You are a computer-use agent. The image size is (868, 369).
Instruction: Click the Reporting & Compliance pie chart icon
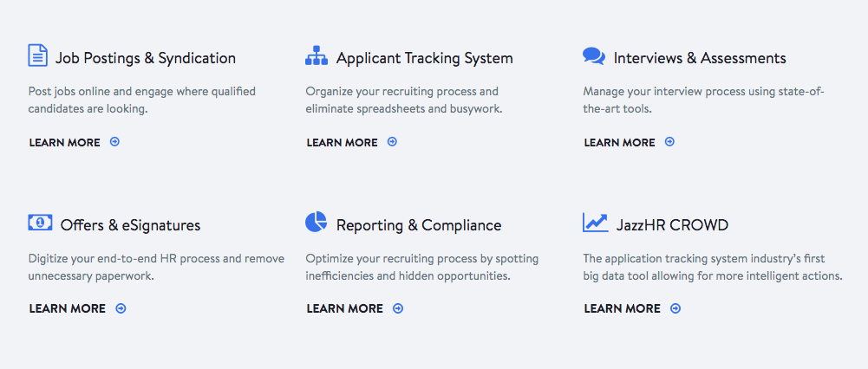point(317,223)
